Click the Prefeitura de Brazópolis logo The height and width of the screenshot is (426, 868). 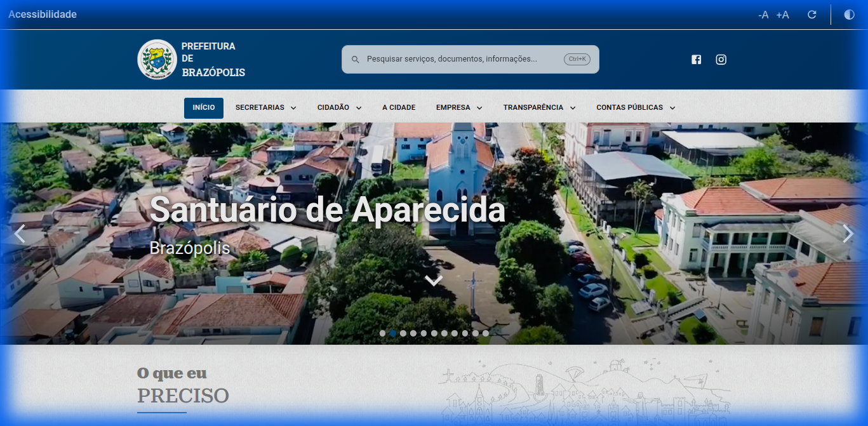[x=157, y=59]
